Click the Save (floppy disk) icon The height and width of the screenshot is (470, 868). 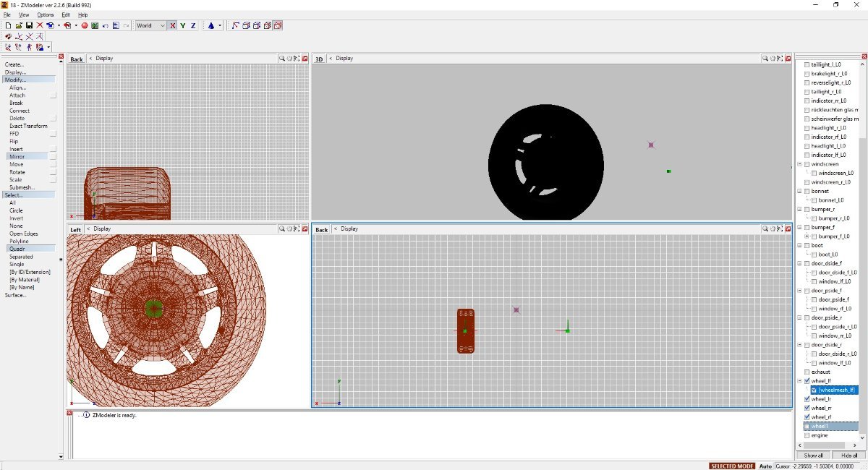tap(29, 25)
